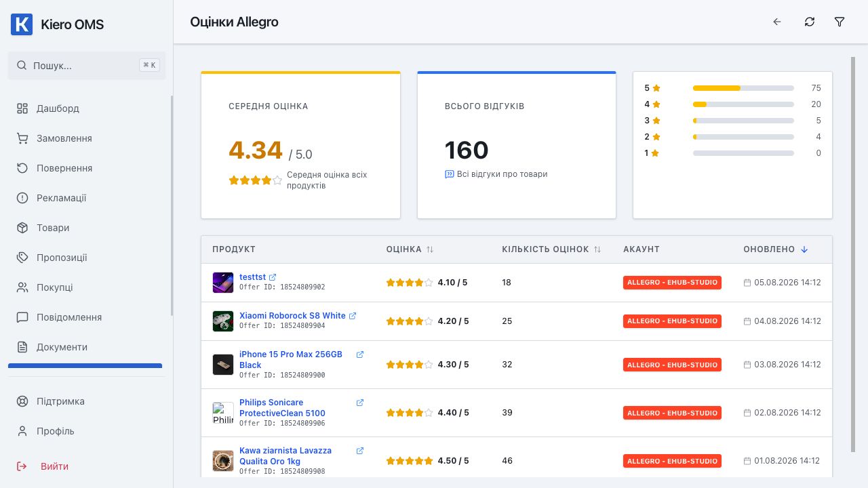Go to Замовлення in sidebar
Viewport: 868px width, 488px height.
click(85, 138)
